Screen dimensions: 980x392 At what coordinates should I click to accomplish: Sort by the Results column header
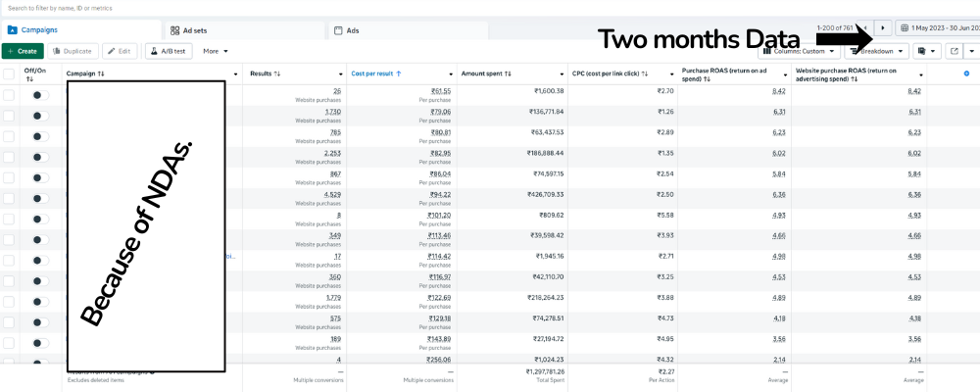pos(266,73)
